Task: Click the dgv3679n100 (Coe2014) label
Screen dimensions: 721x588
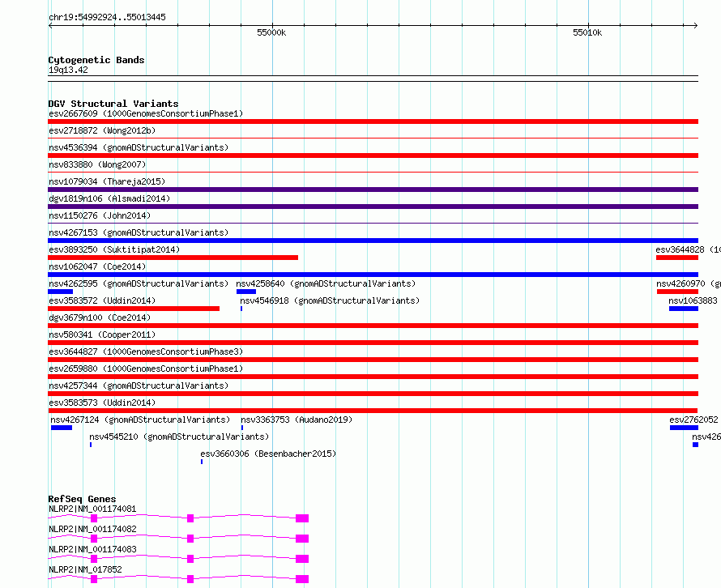Action: (x=100, y=317)
